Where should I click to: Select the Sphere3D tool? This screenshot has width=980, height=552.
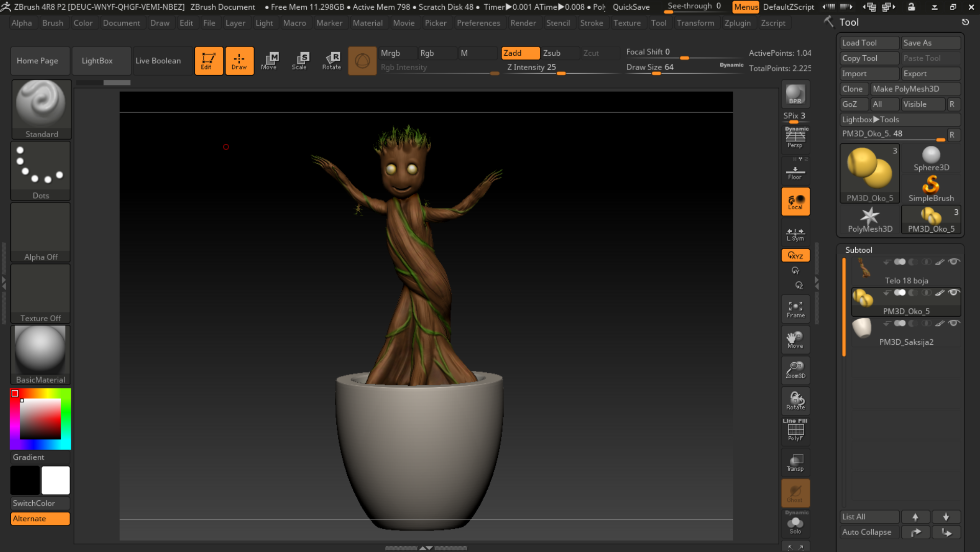click(931, 159)
